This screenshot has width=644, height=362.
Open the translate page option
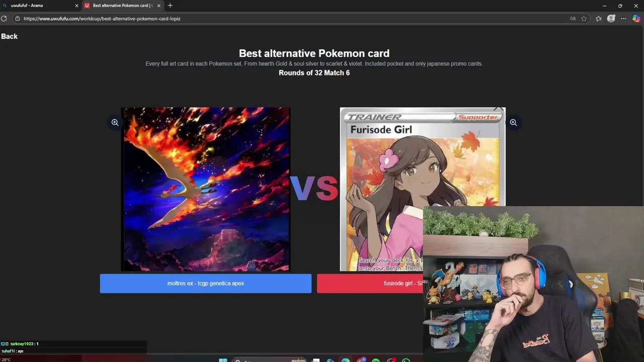(573, 19)
